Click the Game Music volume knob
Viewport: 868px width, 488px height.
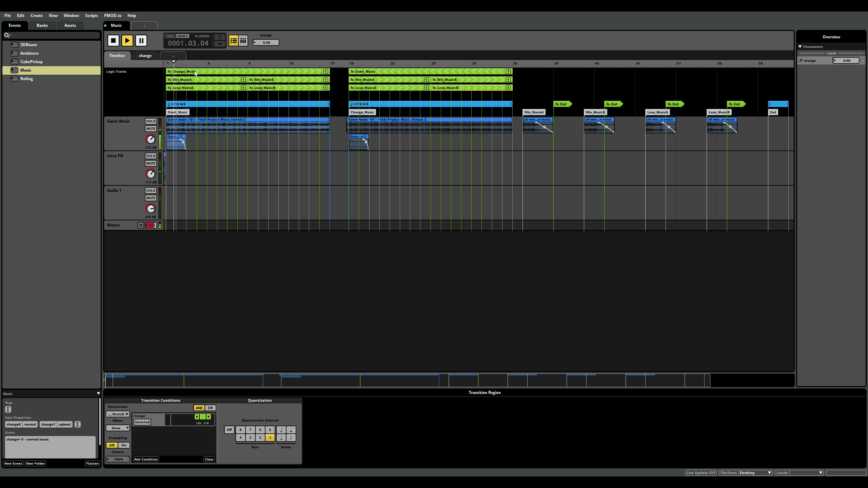[x=150, y=139]
